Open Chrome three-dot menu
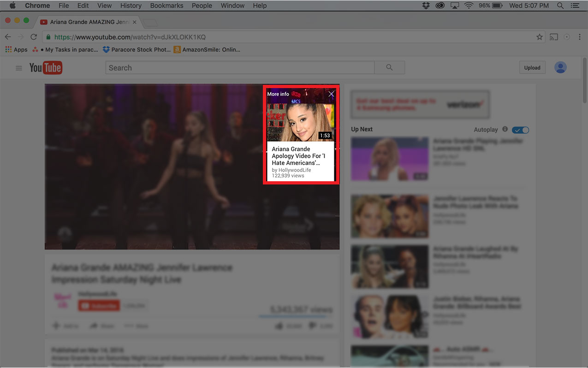The width and height of the screenshot is (588, 368). tap(580, 37)
